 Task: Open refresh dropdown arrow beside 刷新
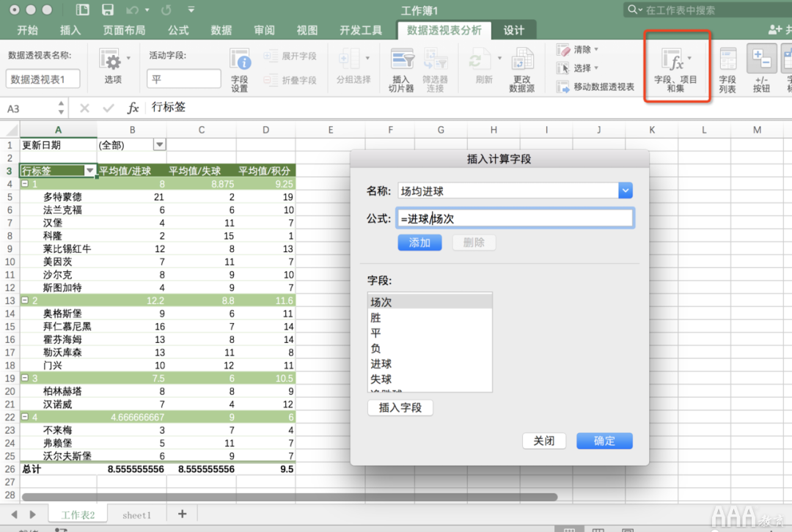499,58
